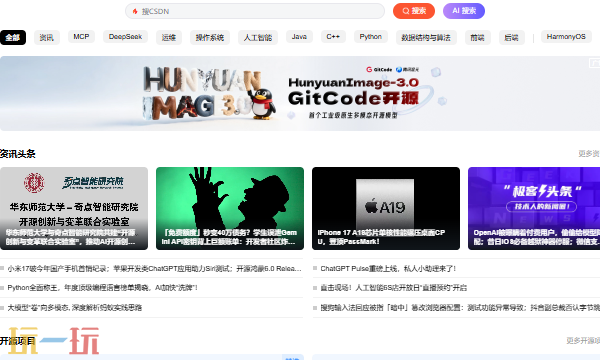Click the 广告 label on banner corner
The height and width of the screenshot is (360, 600).
(594, 63)
